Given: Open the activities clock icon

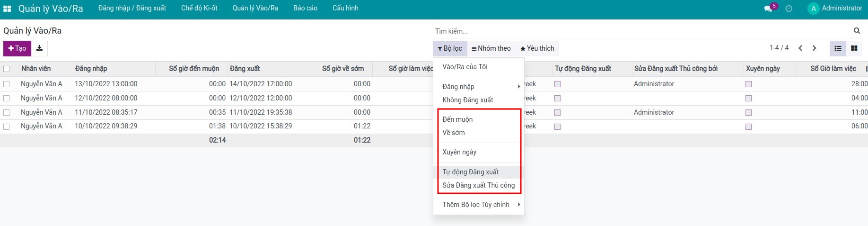Looking at the screenshot, I should tap(789, 9).
